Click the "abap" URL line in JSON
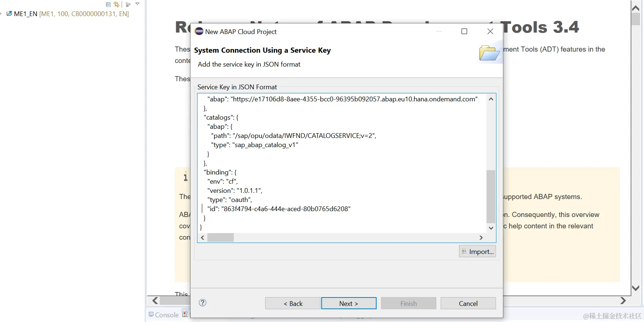 click(342, 99)
